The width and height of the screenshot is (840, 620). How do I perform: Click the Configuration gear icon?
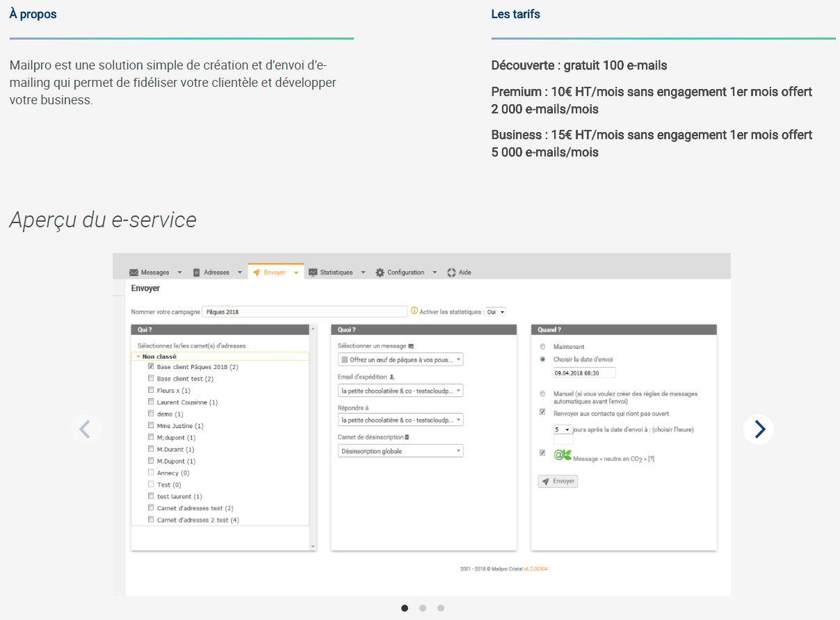point(380,272)
